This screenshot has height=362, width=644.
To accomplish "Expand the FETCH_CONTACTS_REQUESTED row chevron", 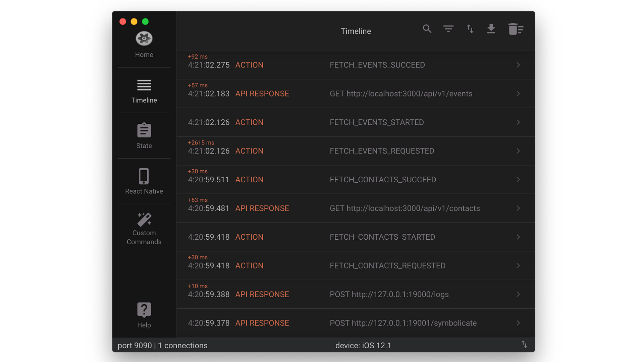I will click(518, 265).
